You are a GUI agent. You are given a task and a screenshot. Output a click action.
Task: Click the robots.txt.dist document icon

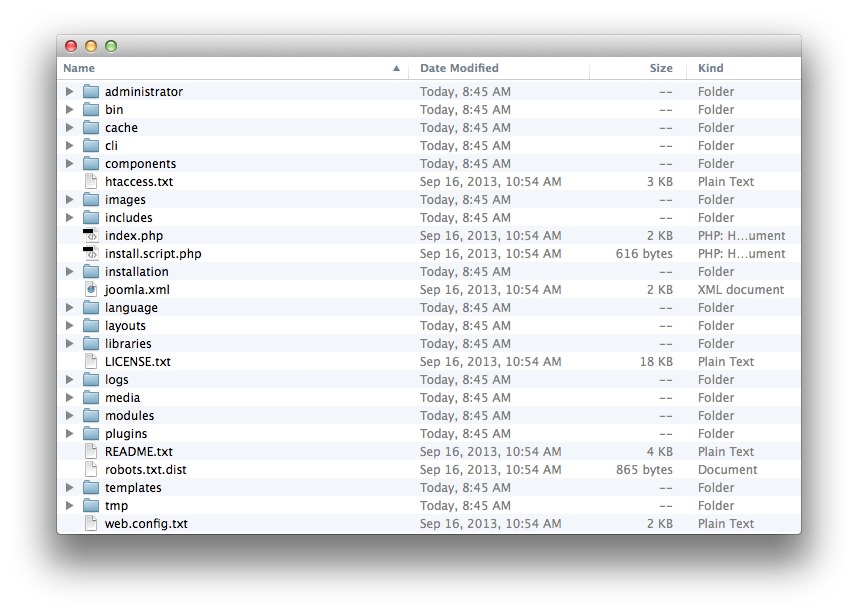pos(91,470)
